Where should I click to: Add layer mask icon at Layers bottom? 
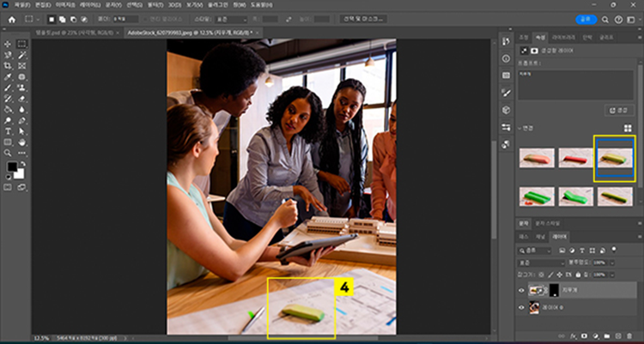(x=585, y=336)
